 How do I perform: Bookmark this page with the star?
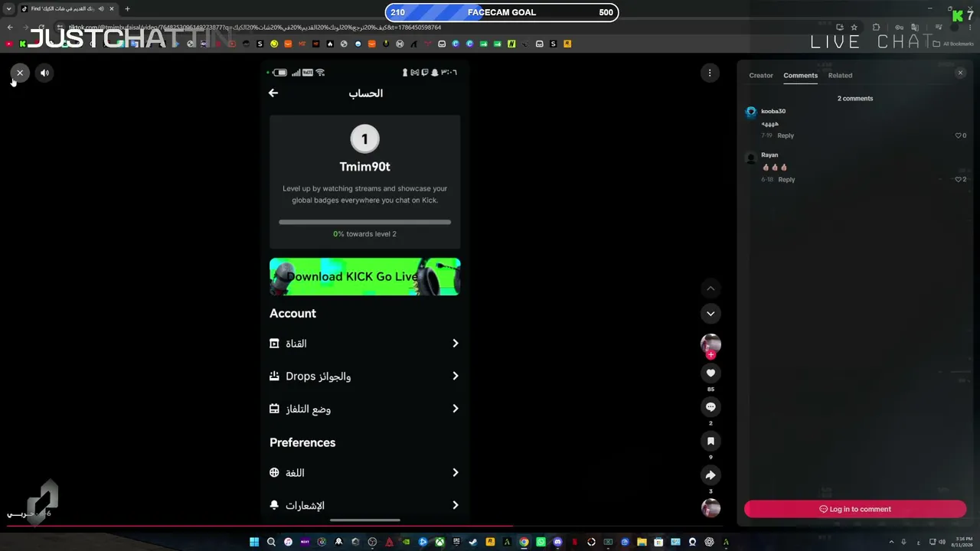tap(854, 28)
